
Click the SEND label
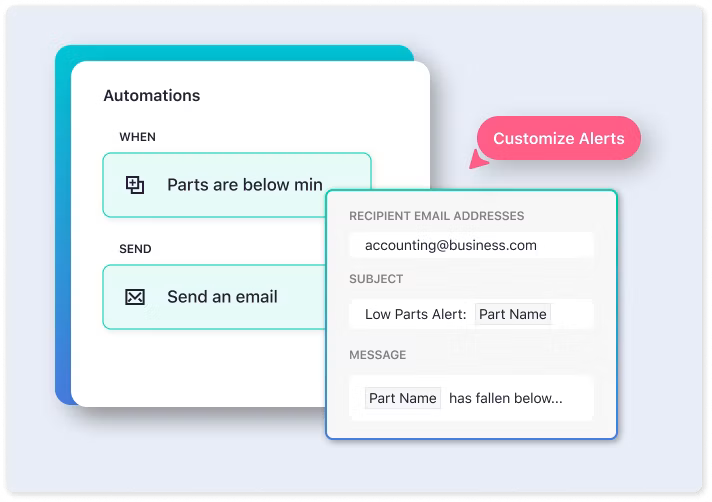135,249
